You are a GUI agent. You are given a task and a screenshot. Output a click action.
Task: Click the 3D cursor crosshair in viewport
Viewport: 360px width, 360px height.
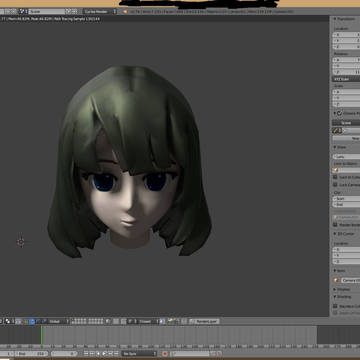point(21,242)
